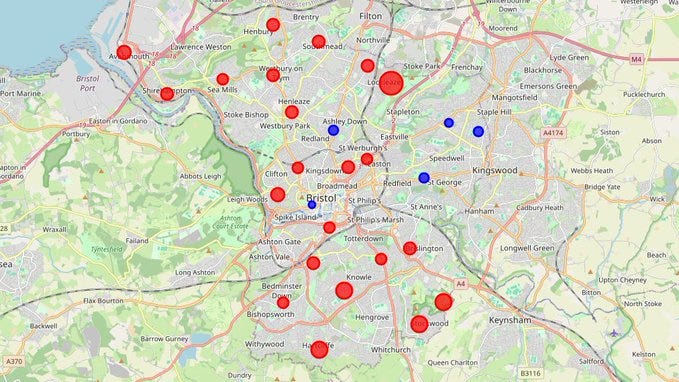The height and width of the screenshot is (382, 679).
Task: Select the Dundry label
Action: [239, 376]
